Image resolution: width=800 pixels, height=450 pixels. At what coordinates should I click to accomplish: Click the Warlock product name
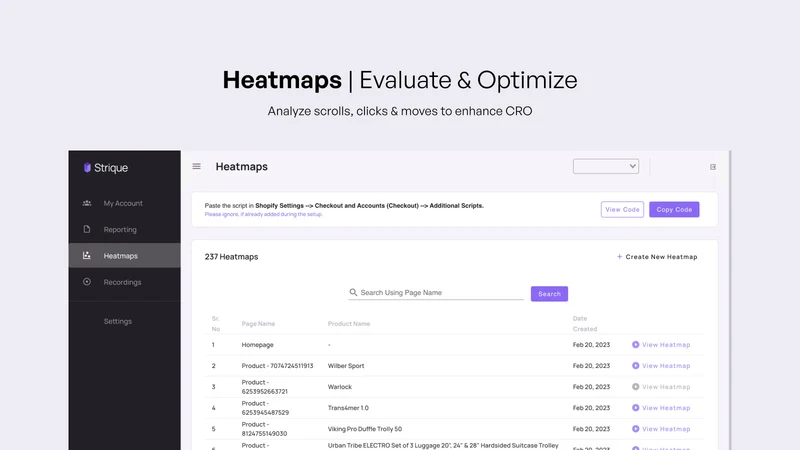pyautogui.click(x=340, y=387)
